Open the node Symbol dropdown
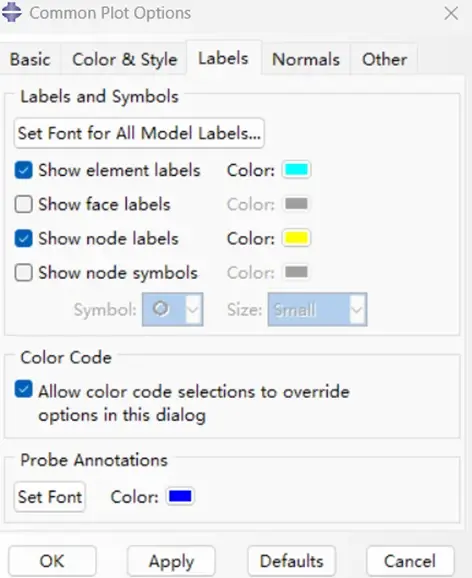 [x=173, y=309]
